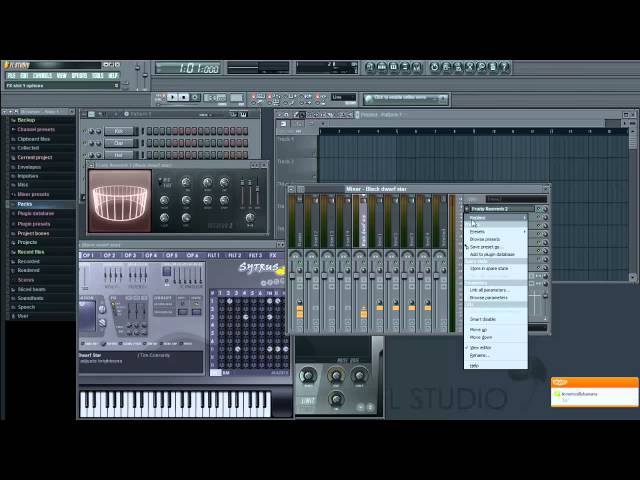Screen dimensions: 640x480
Task: Click the Sytrus piano keyboard
Action: [176, 404]
